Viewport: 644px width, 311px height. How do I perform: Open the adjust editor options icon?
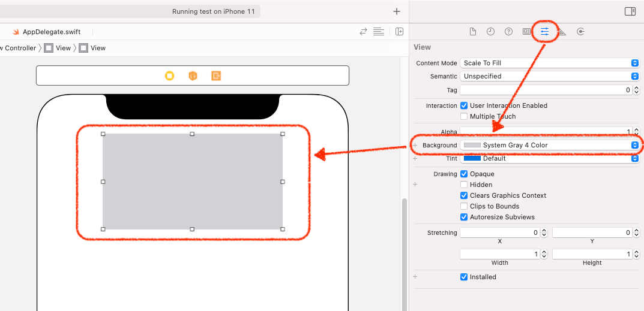(379, 32)
